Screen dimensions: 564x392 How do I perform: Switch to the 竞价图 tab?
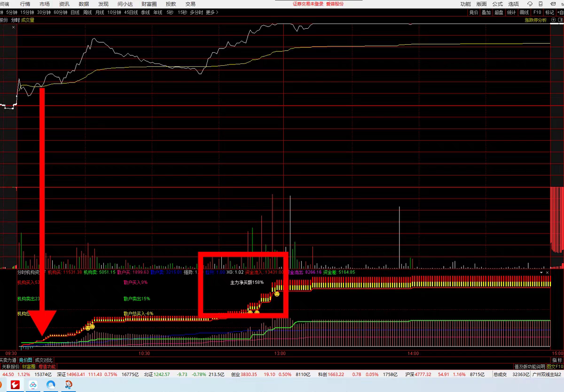point(25,360)
